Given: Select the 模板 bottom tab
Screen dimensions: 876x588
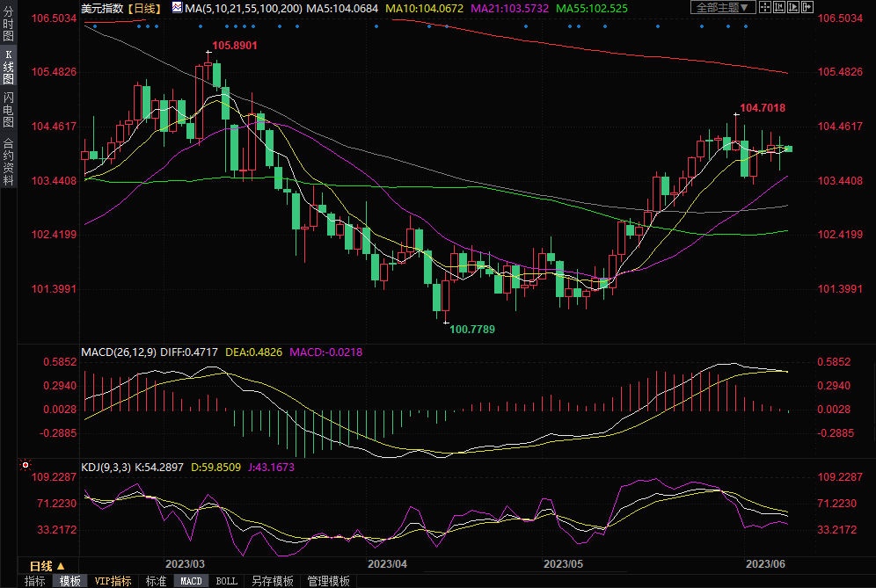Looking at the screenshot, I should (69, 581).
